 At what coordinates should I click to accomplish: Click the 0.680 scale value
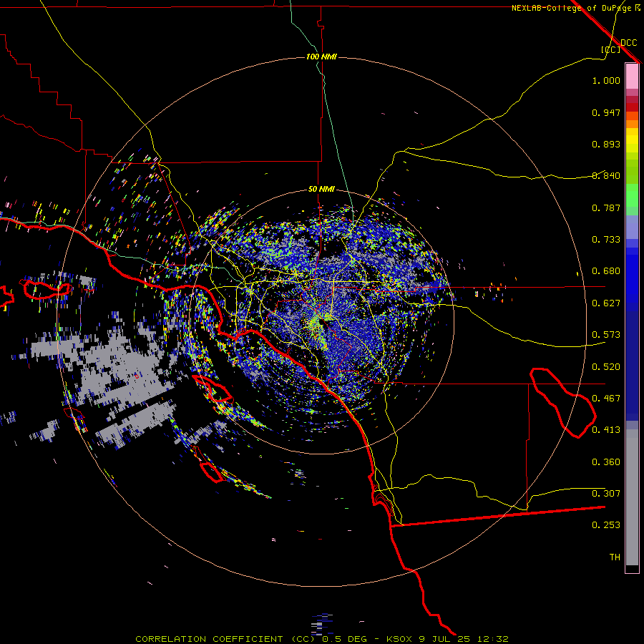[606, 271]
